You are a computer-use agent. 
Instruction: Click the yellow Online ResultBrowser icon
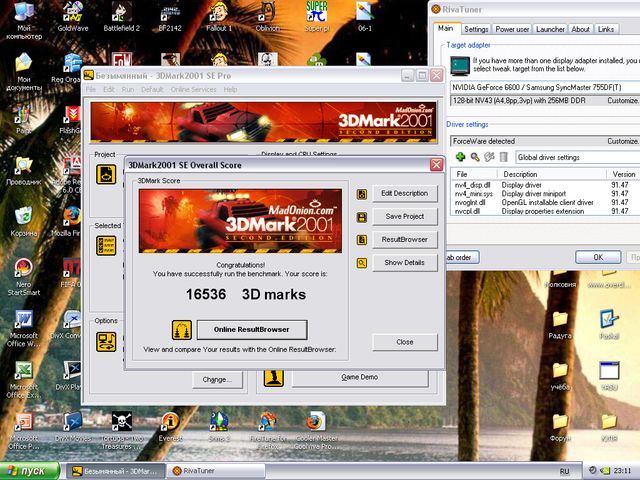182,330
